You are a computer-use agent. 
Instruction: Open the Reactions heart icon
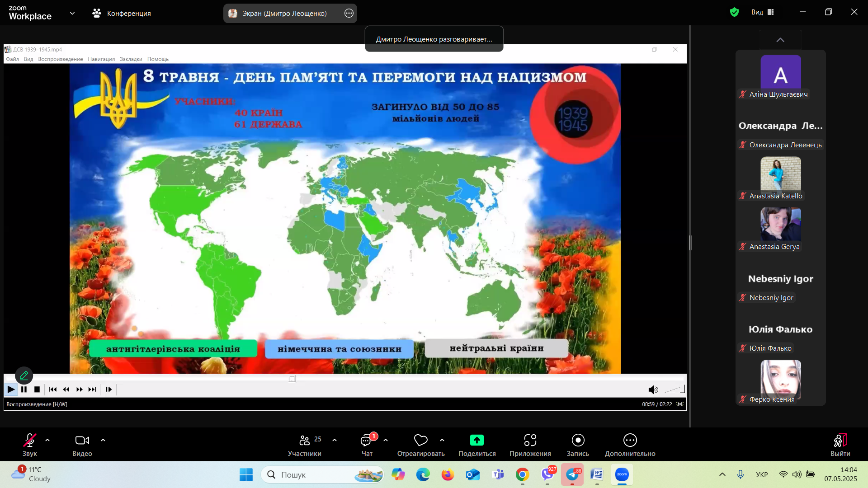coord(420,440)
